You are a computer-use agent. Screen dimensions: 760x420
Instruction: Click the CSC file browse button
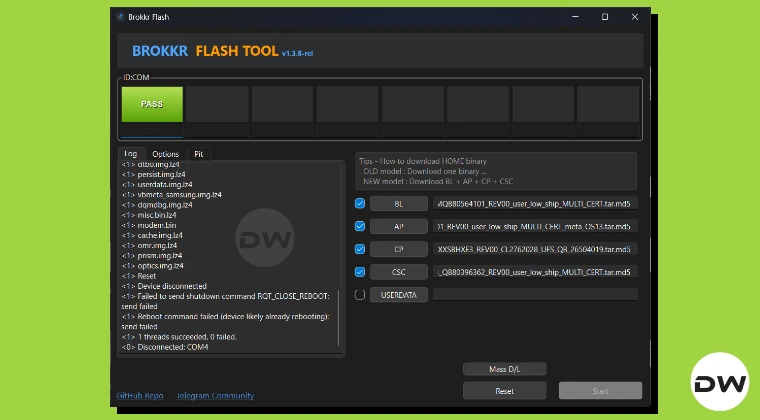click(398, 272)
